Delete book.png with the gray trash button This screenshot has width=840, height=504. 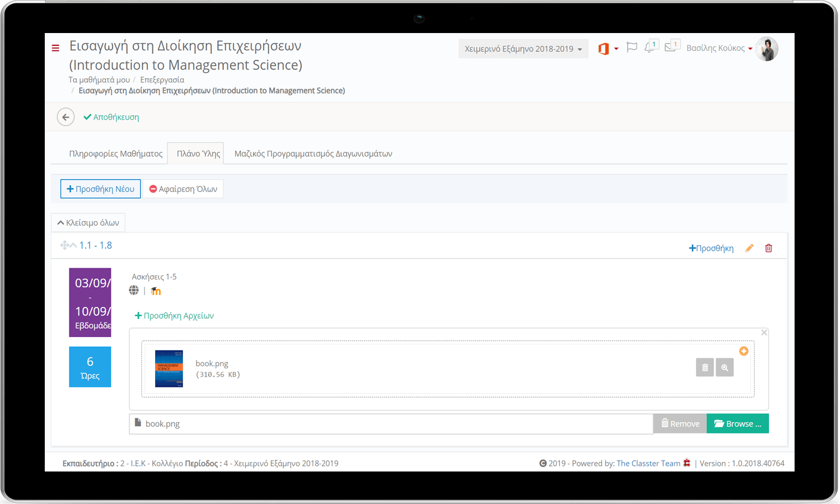(705, 367)
